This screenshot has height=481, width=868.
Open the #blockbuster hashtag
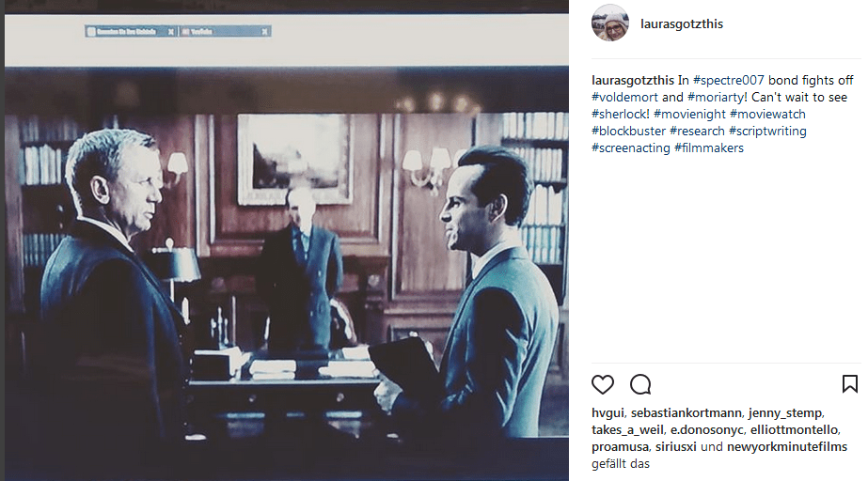point(629,132)
